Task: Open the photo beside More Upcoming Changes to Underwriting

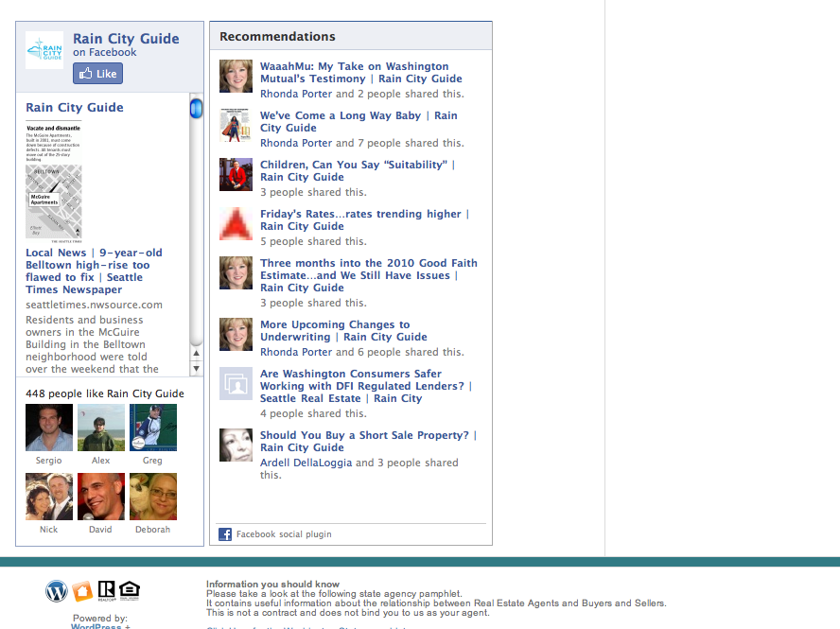Action: [x=236, y=334]
